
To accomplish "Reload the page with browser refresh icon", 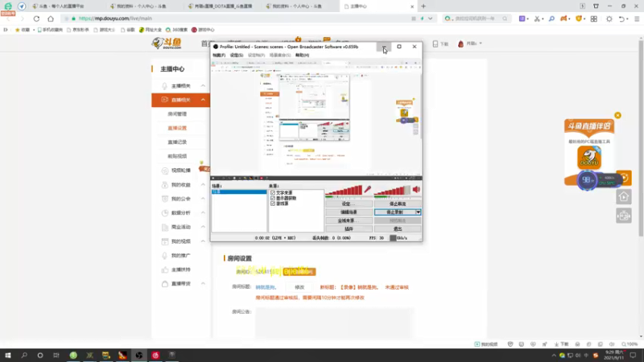I will pyautogui.click(x=36, y=19).
